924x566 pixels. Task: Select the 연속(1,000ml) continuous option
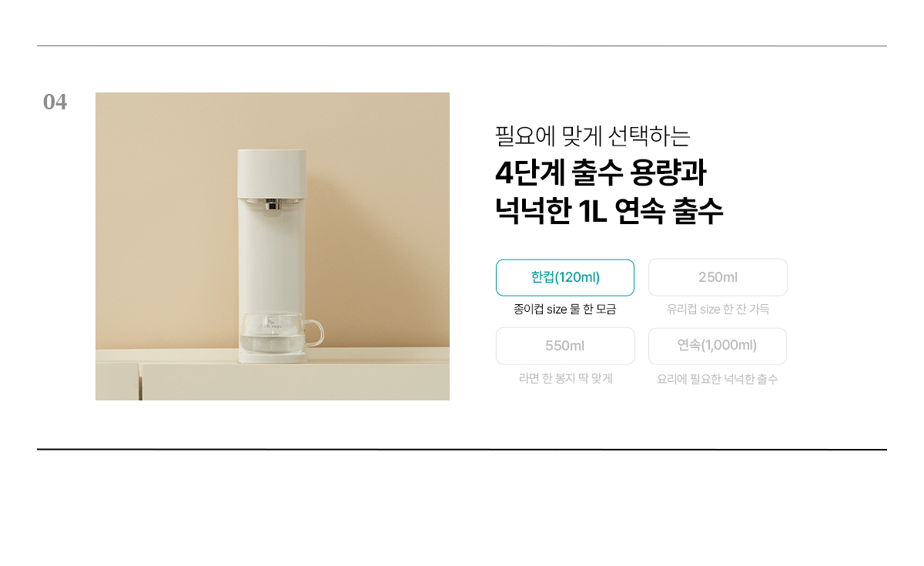tap(718, 346)
